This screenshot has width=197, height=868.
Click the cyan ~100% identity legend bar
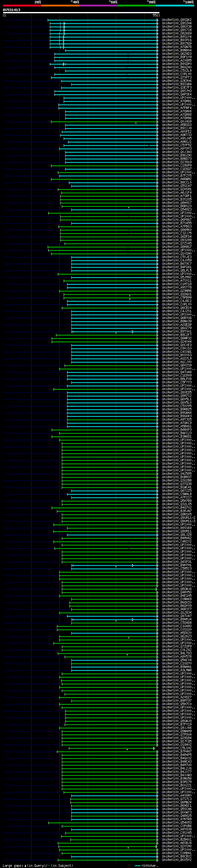[175, 6]
